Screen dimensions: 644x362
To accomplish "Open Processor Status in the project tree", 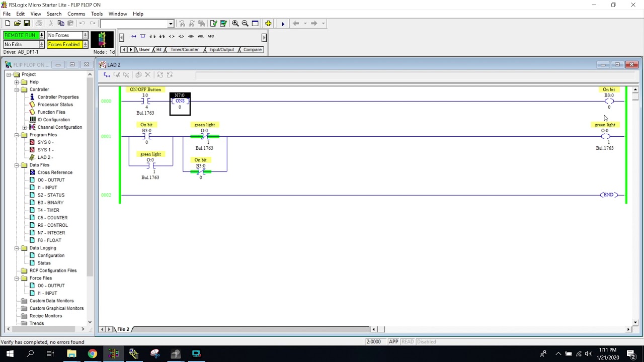I will [x=55, y=105].
